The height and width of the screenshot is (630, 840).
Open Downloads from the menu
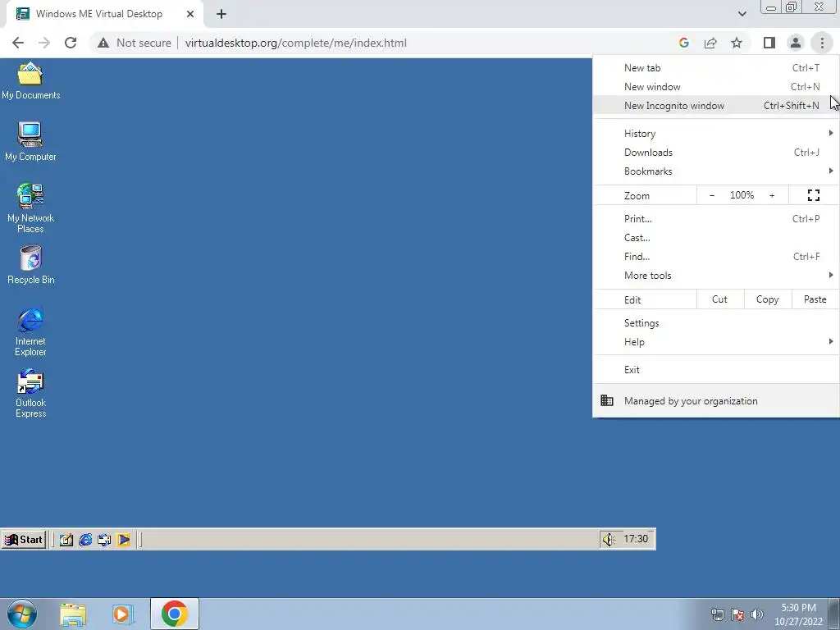tap(715, 152)
